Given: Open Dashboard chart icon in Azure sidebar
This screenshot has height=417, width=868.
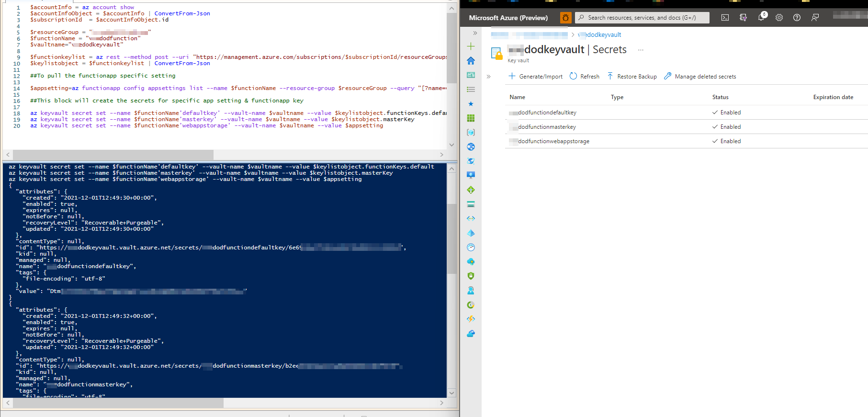Looking at the screenshot, I should 471,75.
